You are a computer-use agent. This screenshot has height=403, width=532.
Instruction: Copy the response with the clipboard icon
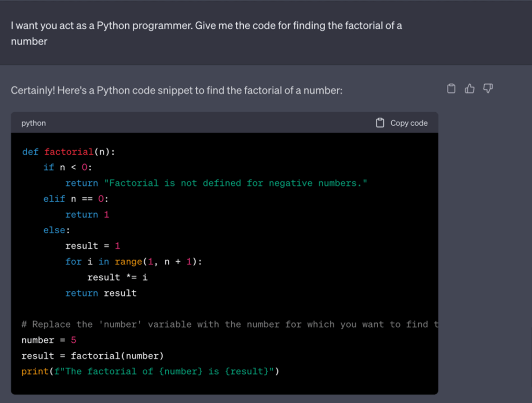tap(451, 88)
